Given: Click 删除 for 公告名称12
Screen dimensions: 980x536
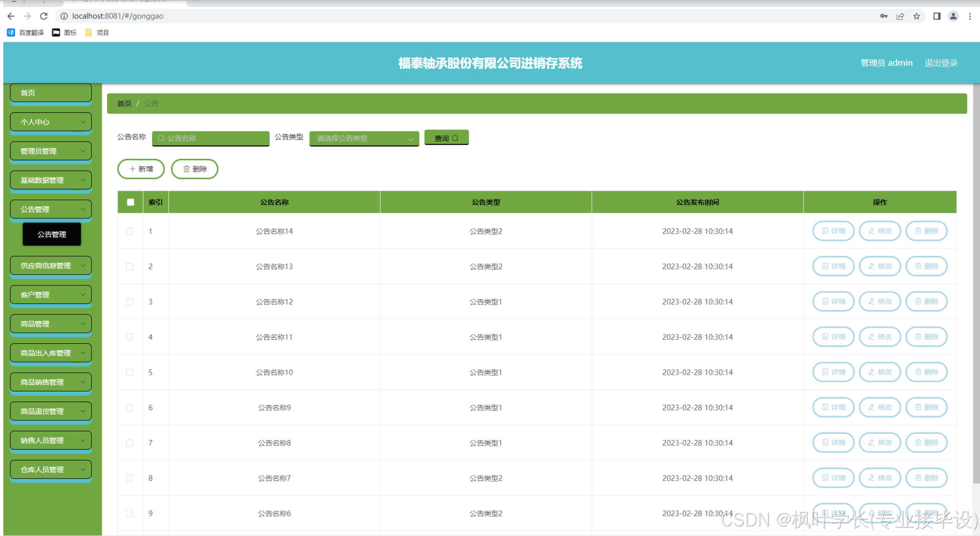Looking at the screenshot, I should click(x=927, y=302).
